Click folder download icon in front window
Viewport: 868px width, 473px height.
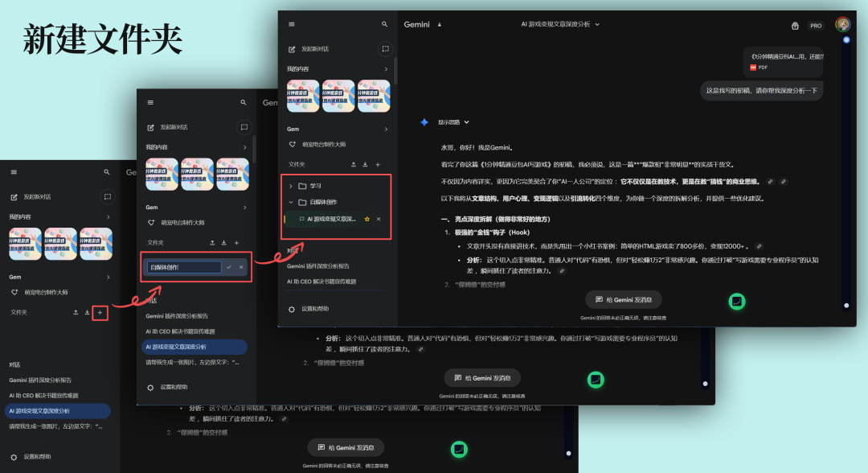pos(365,164)
